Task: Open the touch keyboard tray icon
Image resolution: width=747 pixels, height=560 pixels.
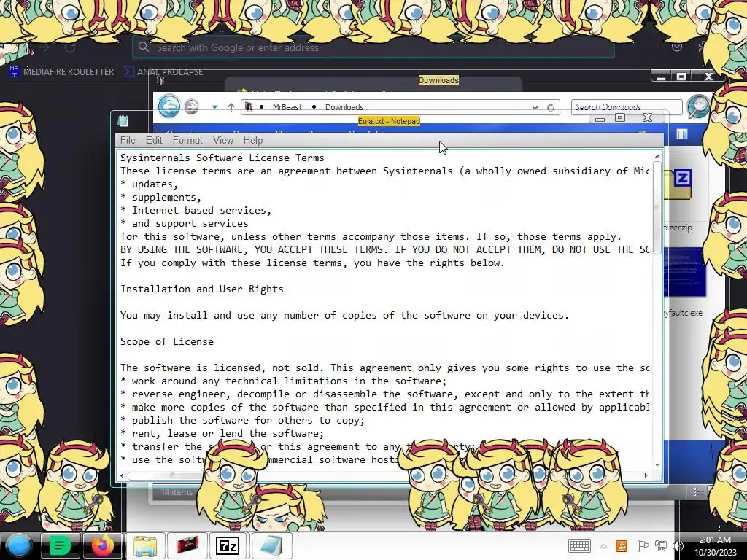Action: pos(579,545)
